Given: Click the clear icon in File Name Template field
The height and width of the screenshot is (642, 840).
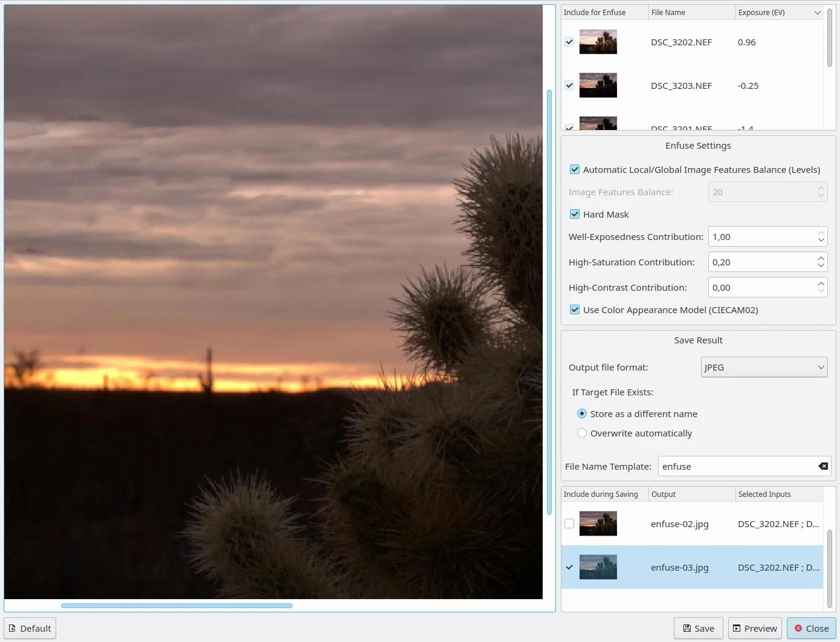Looking at the screenshot, I should [x=822, y=466].
